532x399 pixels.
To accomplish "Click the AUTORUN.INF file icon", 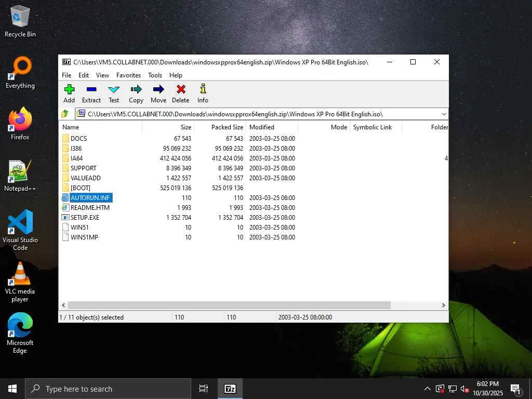I will coord(65,197).
